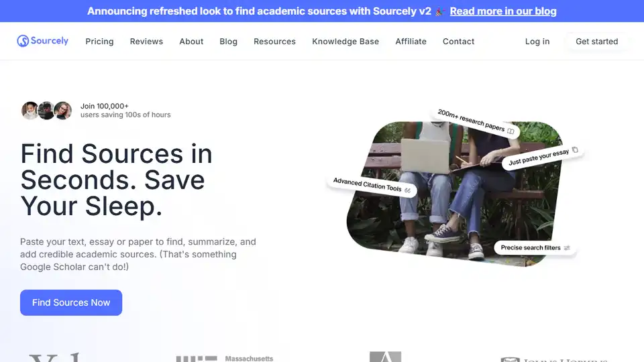The height and width of the screenshot is (362, 644).
Task: Click the Paste your text description paragraph
Action: 138,254
